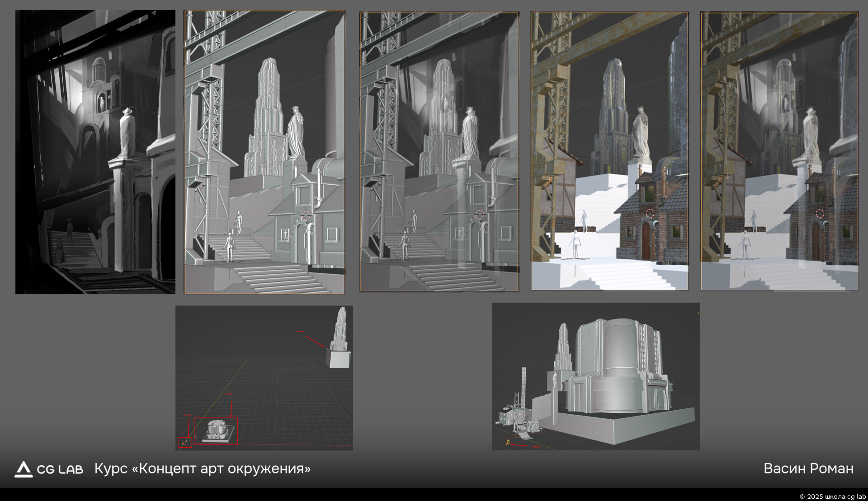Select the large red-boxed building on the grid
The width and height of the screenshot is (868, 501).
point(216,431)
